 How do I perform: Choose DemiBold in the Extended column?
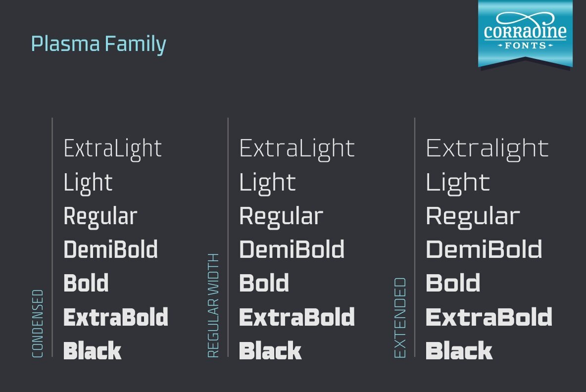coord(484,249)
